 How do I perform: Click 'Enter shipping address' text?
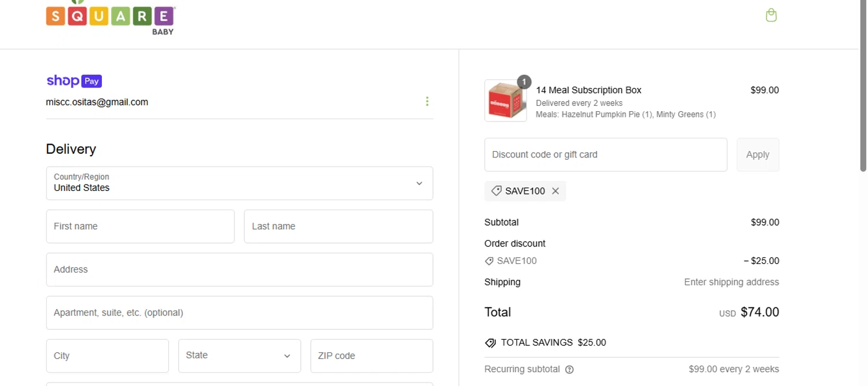tap(731, 282)
